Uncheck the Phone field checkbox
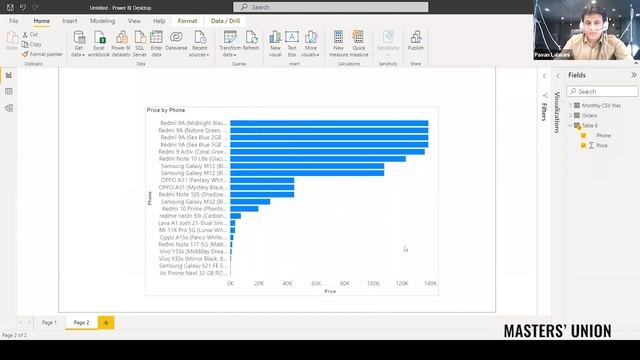This screenshot has width=640, height=360. click(x=584, y=136)
